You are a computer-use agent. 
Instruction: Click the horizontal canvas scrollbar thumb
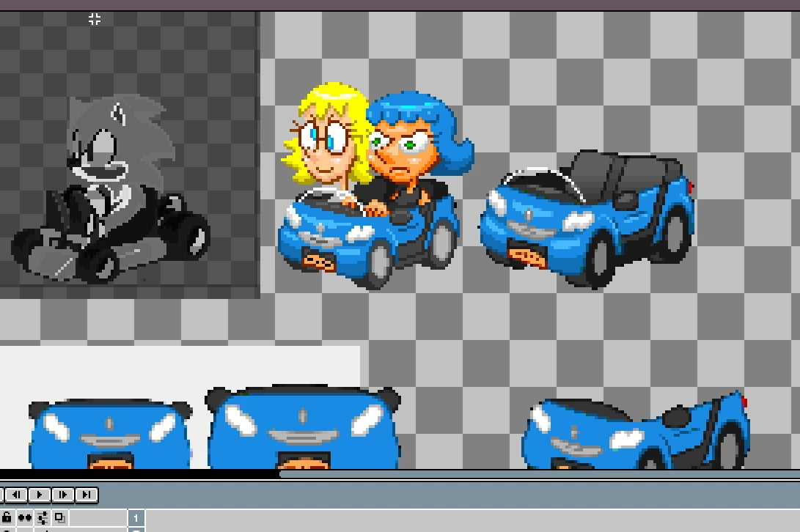(539, 474)
